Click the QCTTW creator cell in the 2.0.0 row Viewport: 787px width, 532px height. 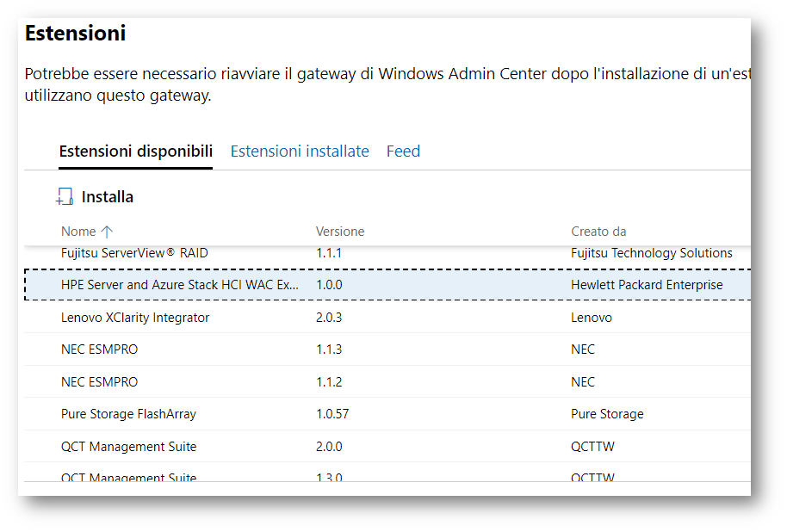[592, 446]
